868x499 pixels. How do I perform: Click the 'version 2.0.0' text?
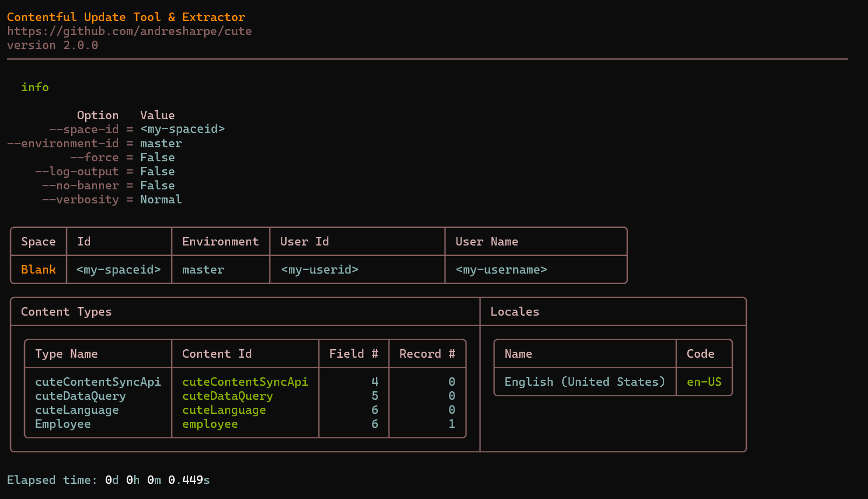tap(53, 45)
